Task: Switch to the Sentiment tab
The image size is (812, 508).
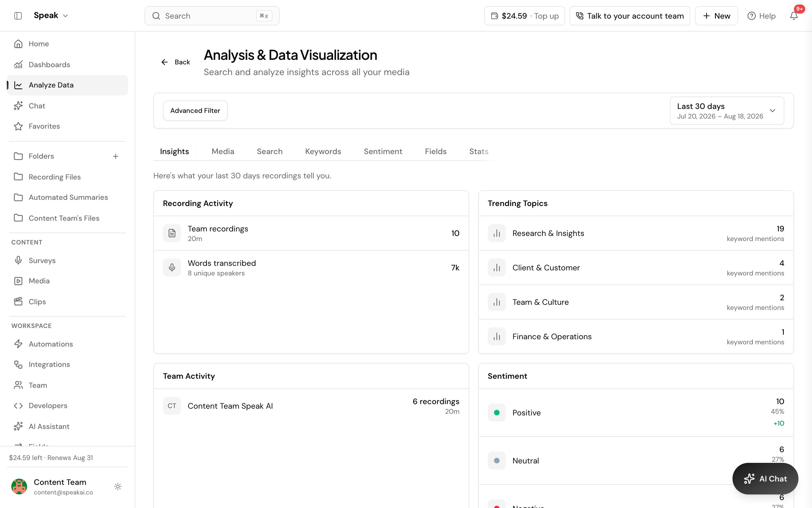Action: pyautogui.click(x=383, y=152)
